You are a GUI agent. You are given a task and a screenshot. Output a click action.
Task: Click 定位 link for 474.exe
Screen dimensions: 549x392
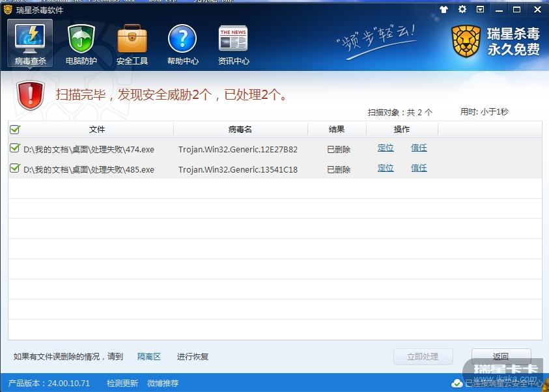[x=386, y=148]
